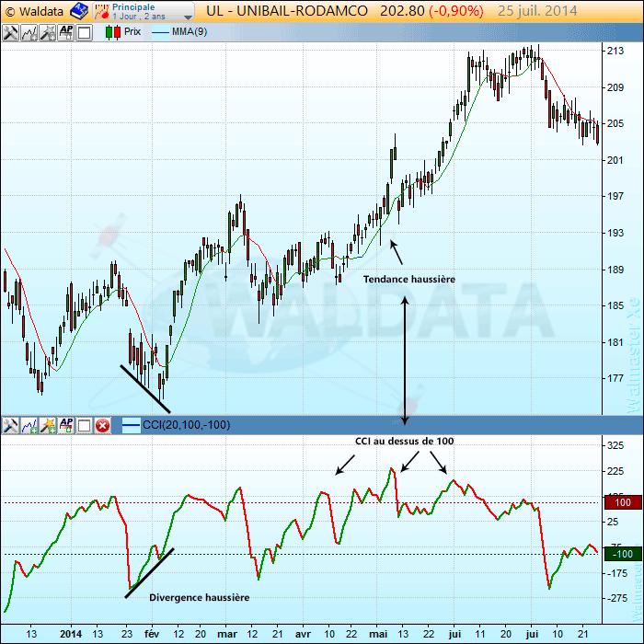Click the 'avr' label on time axis
Image resolution: width=644 pixels, height=644 pixels.
click(303, 634)
